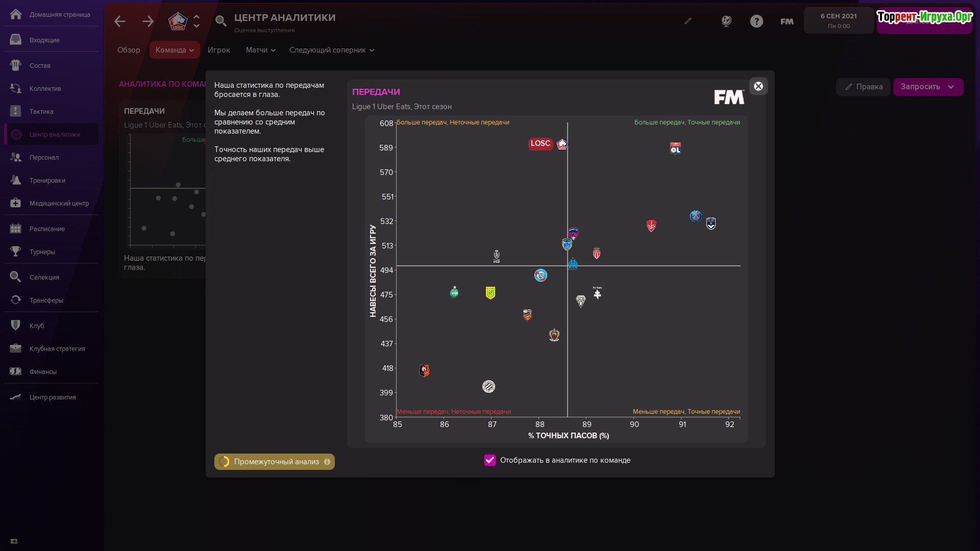Screen dimensions: 980x551
Task: Open the search magnifier icon
Action: click(220, 21)
